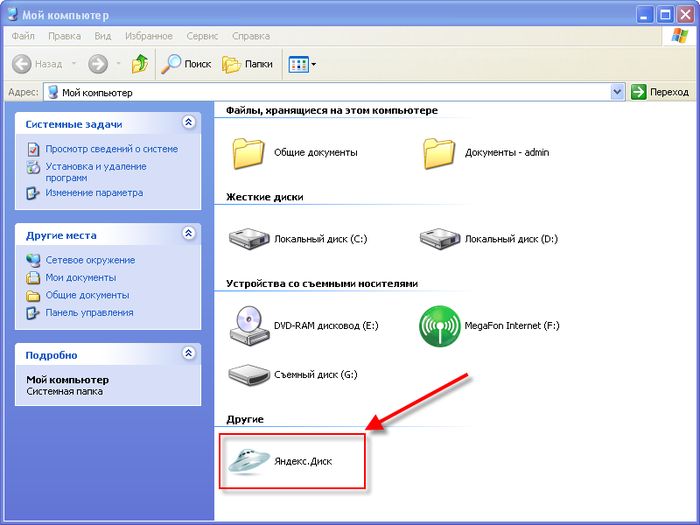The width and height of the screenshot is (700, 525).
Task: Open the Панель управления link
Action: coord(89,312)
